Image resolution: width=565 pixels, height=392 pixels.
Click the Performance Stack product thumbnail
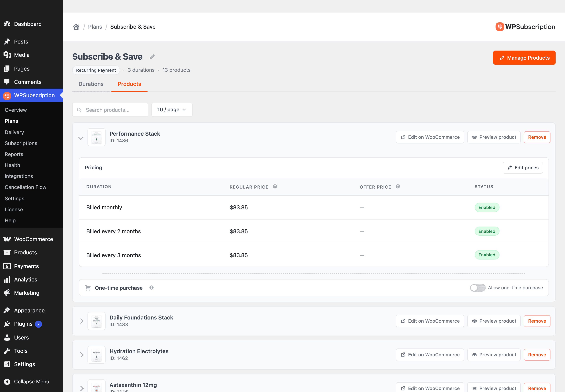tap(96, 137)
